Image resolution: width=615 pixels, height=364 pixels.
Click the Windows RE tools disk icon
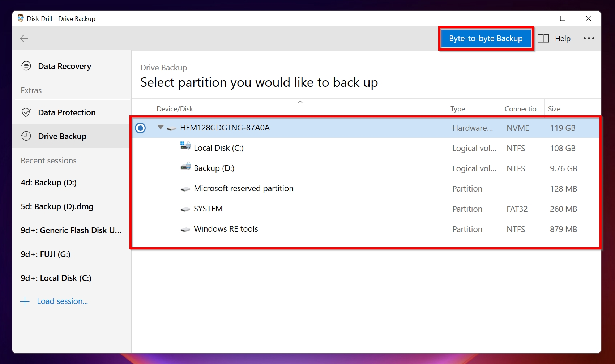pyautogui.click(x=185, y=230)
